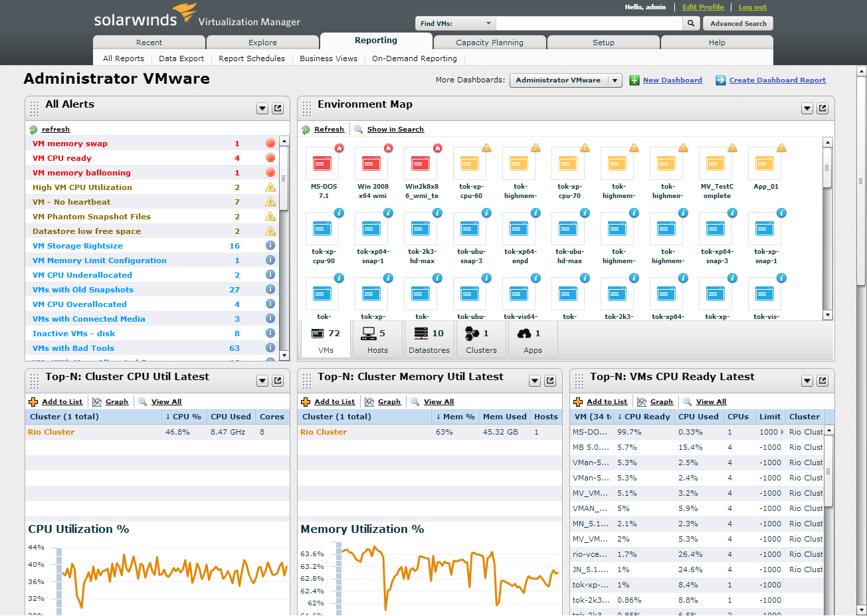Select the Win 2008 x64 wmi VM icon
The width and height of the screenshot is (867, 616).
pyautogui.click(x=371, y=163)
